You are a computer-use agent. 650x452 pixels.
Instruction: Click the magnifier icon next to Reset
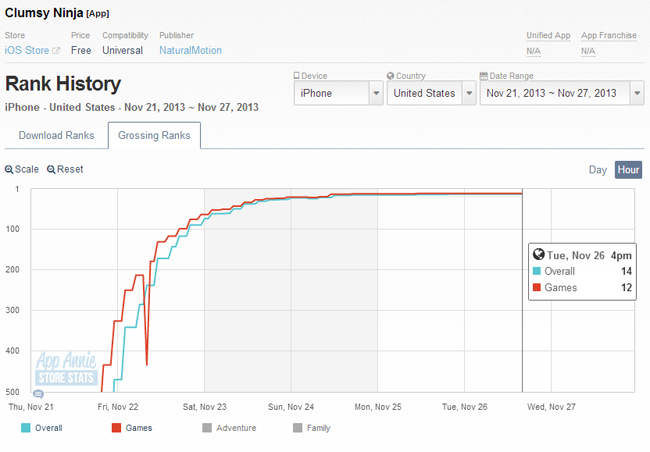(x=51, y=170)
